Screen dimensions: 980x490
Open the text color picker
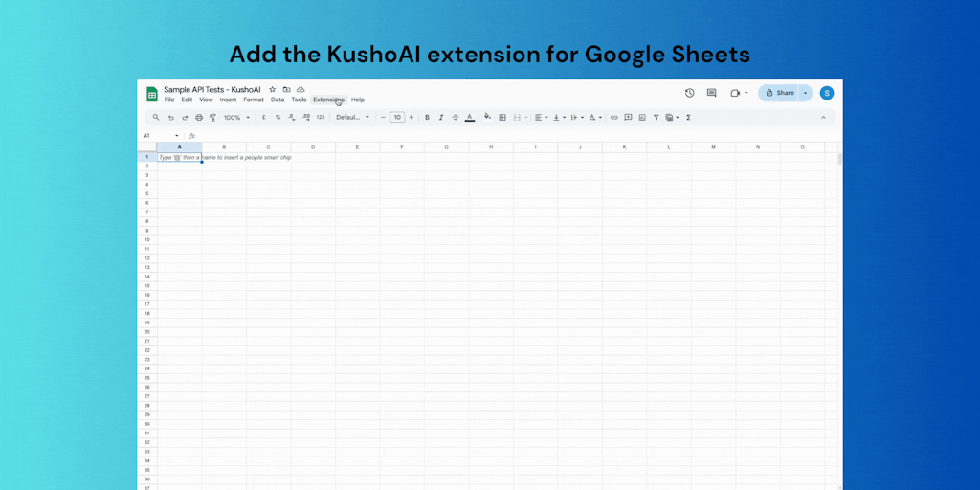click(x=469, y=117)
